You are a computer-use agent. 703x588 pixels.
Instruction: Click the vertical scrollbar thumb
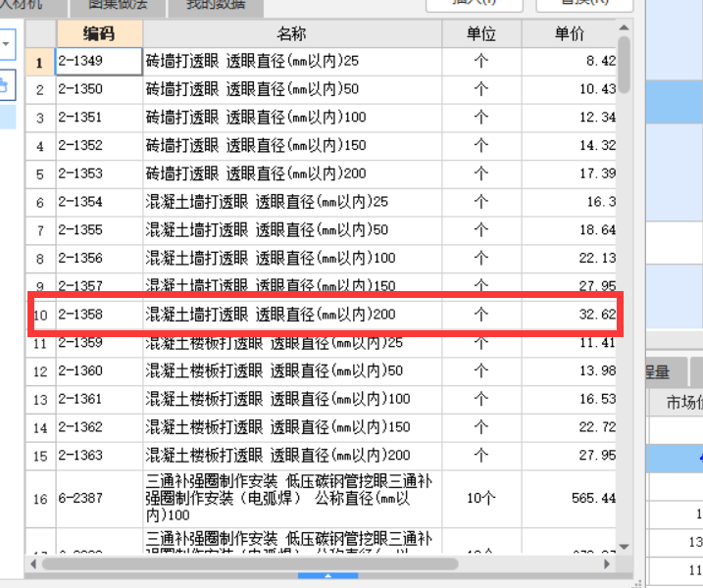pyautogui.click(x=624, y=65)
